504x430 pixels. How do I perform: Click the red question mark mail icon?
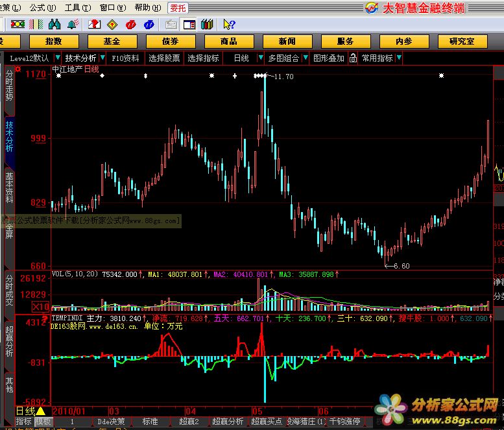95,25
